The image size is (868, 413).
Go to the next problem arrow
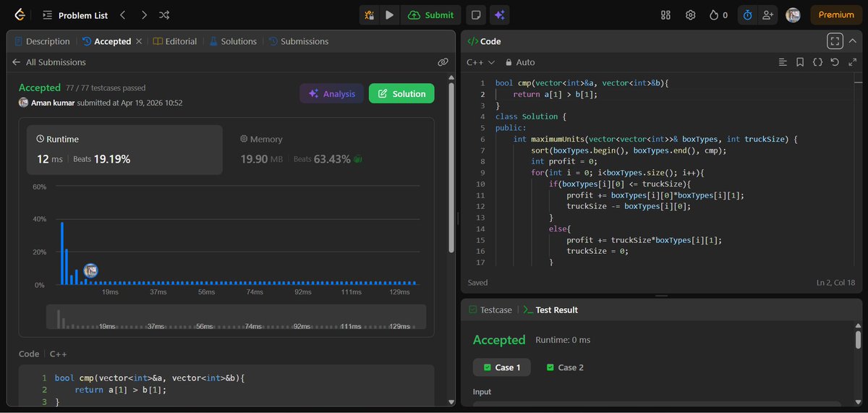(x=144, y=15)
